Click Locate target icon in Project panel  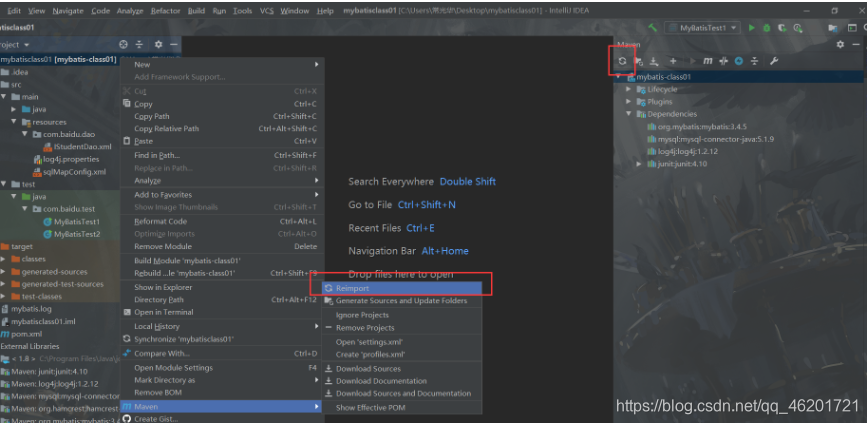click(x=123, y=44)
